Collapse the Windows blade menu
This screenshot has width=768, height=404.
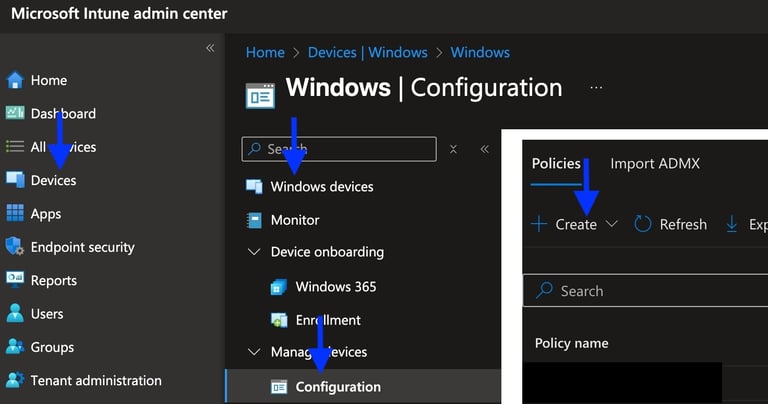pos(484,149)
